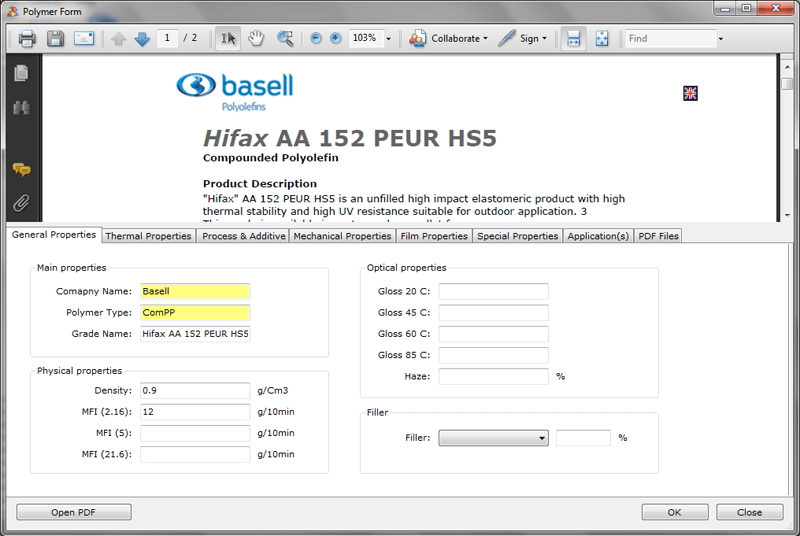Click the Haze input field
The image size is (800, 536).
click(493, 376)
